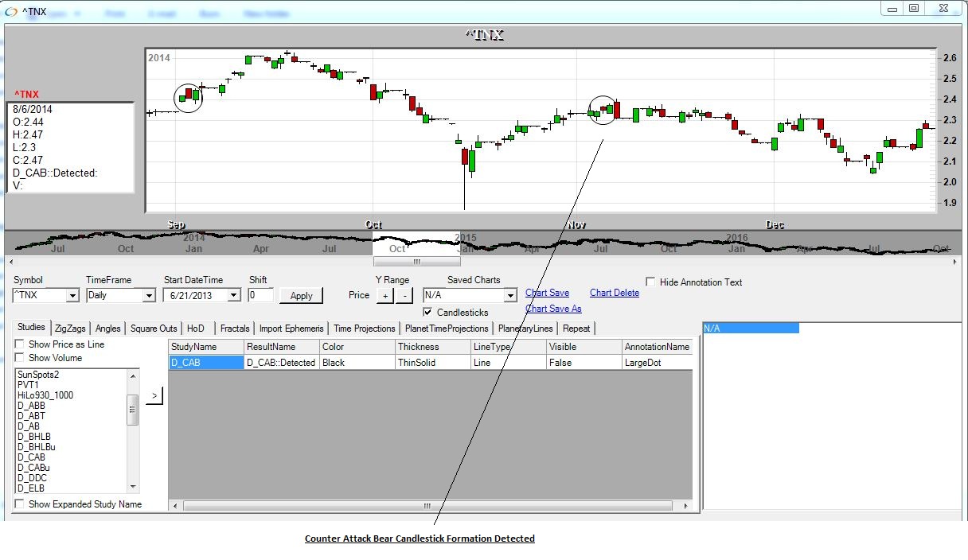Click the grid's right scroll arrow

685,506
